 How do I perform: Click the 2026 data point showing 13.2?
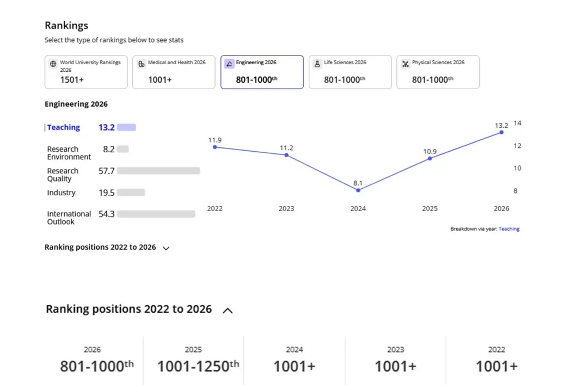501,132
